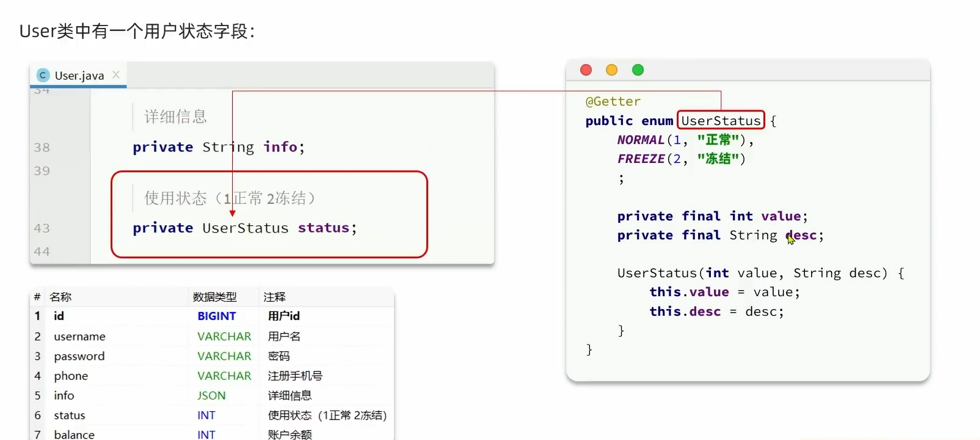This screenshot has height=440, width=980.
Task: Click the @Getter annotation
Action: [613, 101]
